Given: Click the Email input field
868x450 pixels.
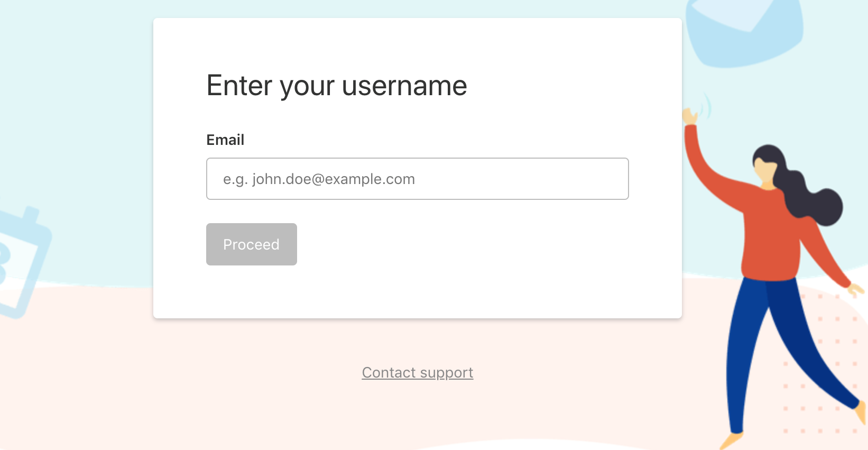Looking at the screenshot, I should (x=417, y=179).
